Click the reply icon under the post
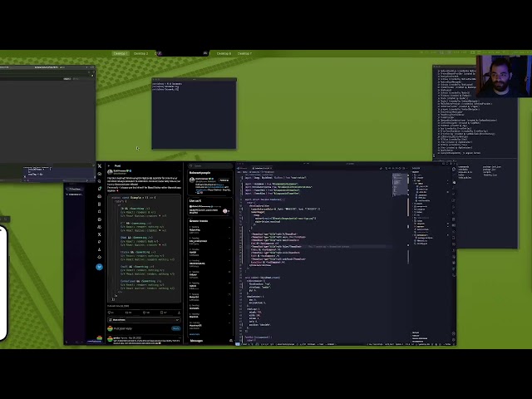532x399 pixels. [109, 313]
